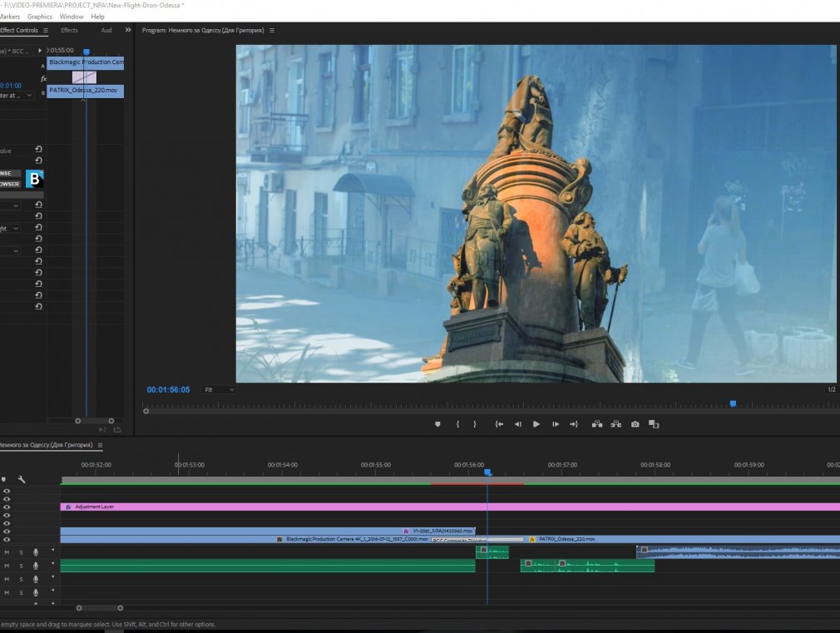Mute the first audio track
840x633 pixels.
click(7, 552)
